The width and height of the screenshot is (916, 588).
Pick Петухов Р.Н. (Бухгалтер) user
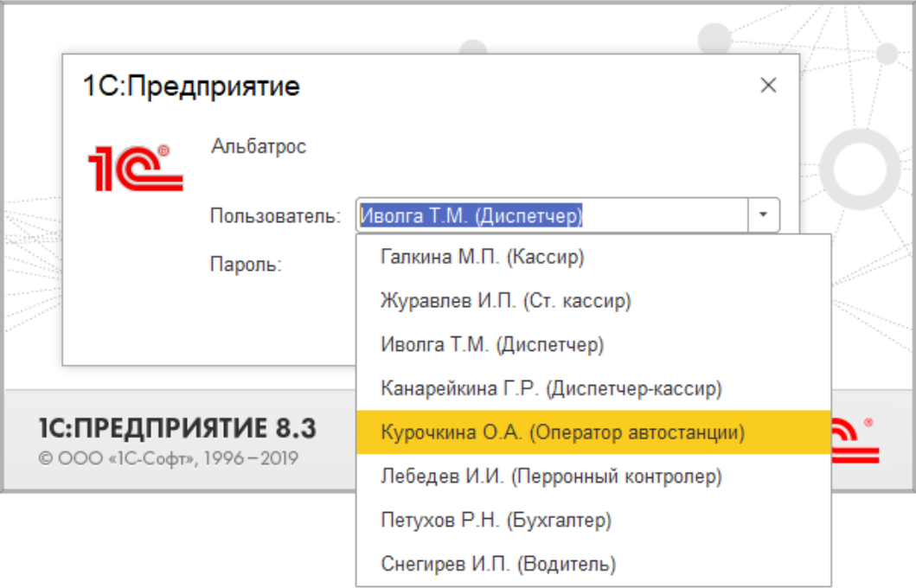(x=593, y=520)
